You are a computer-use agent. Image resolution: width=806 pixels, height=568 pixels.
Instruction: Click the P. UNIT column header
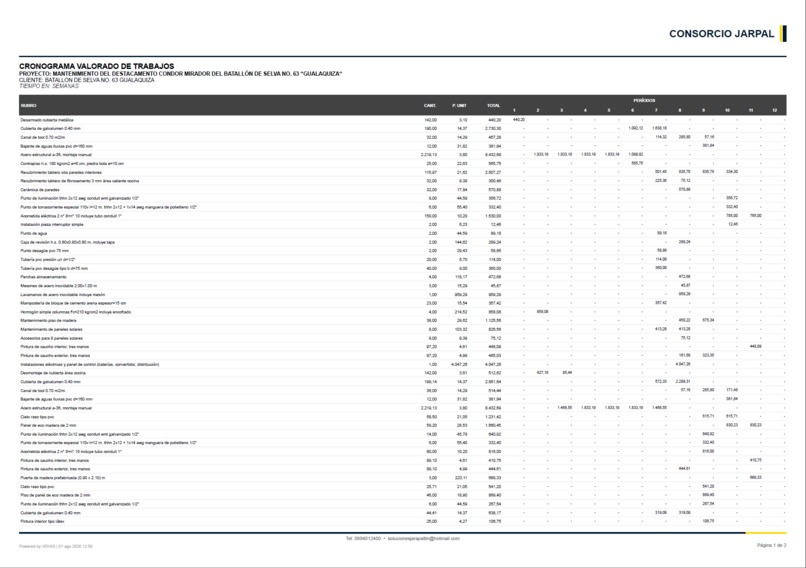pos(460,105)
